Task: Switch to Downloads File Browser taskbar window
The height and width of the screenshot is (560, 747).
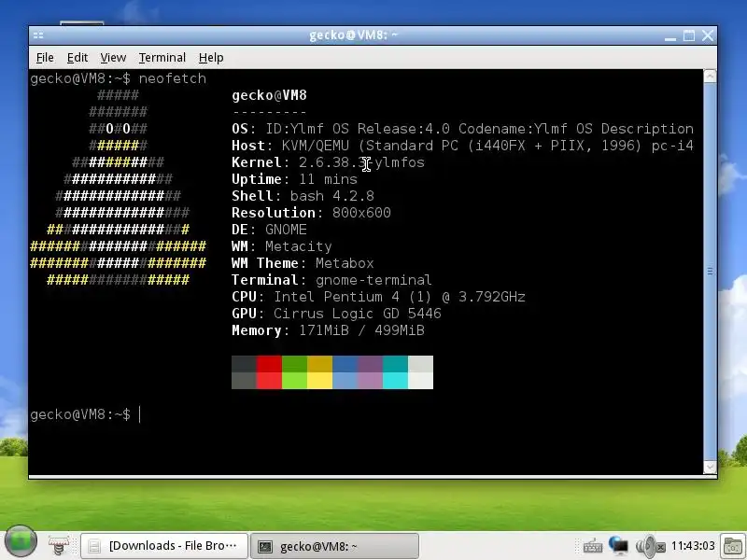Action: pyautogui.click(x=164, y=546)
